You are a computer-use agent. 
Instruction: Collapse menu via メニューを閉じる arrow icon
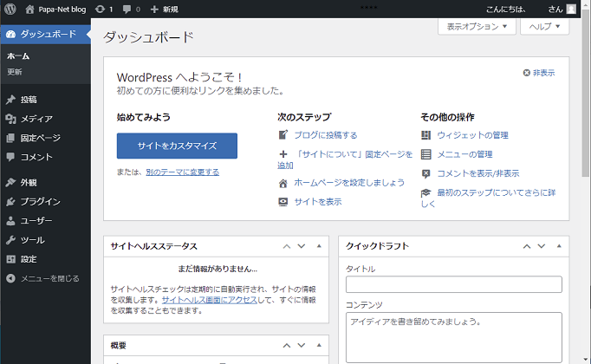tap(10, 278)
